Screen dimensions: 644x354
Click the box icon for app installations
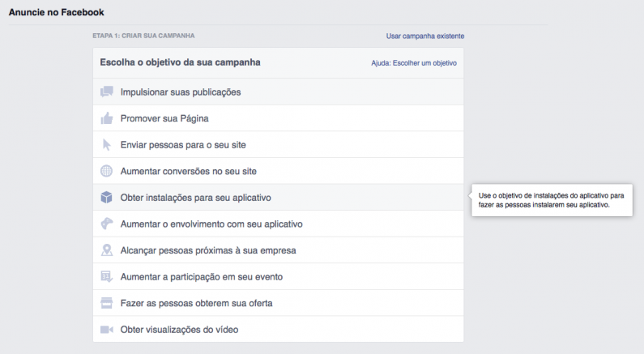106,198
